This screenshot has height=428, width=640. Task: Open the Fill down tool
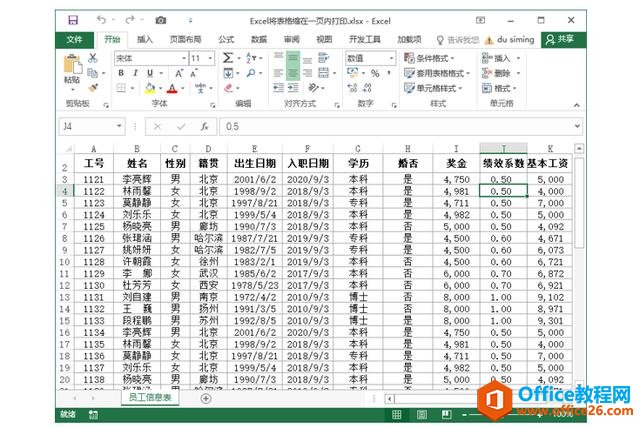click(228, 73)
